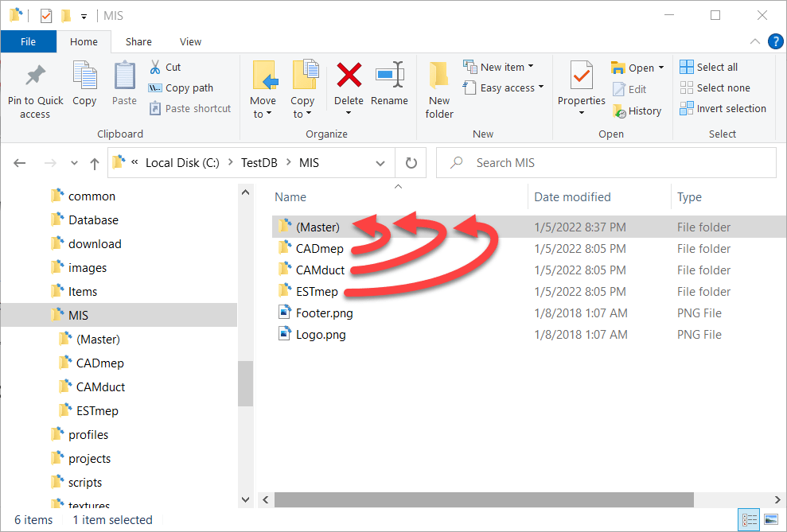Refresh the current folder view

pyautogui.click(x=411, y=163)
